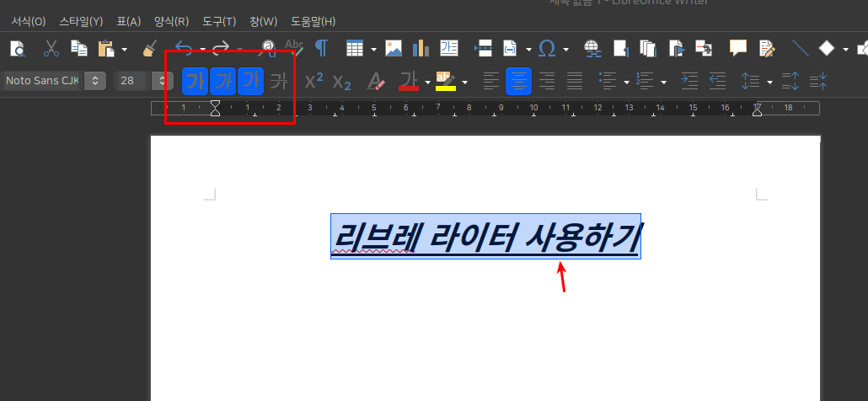Open the 도구(T) menu
The height and width of the screenshot is (401, 868).
pyautogui.click(x=220, y=21)
